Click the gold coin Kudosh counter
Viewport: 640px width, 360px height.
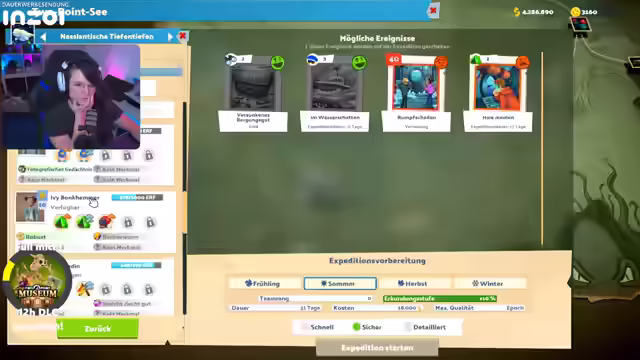tap(584, 12)
